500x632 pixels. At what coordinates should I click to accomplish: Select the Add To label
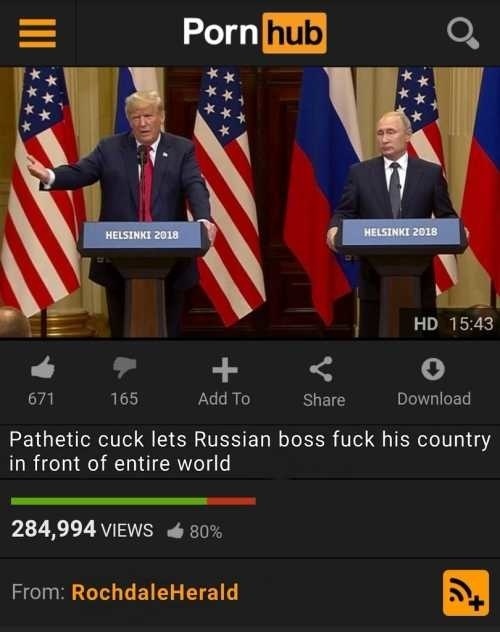click(x=224, y=399)
